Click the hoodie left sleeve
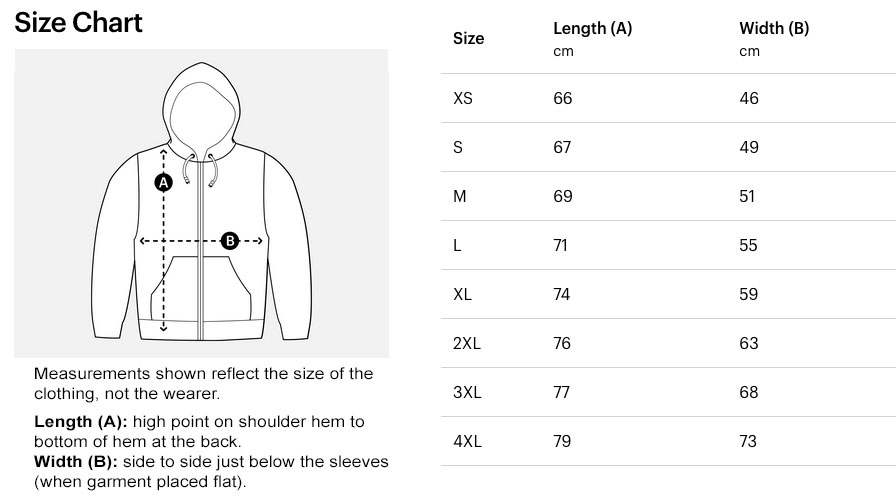This screenshot has width=896, height=502. pos(116,246)
